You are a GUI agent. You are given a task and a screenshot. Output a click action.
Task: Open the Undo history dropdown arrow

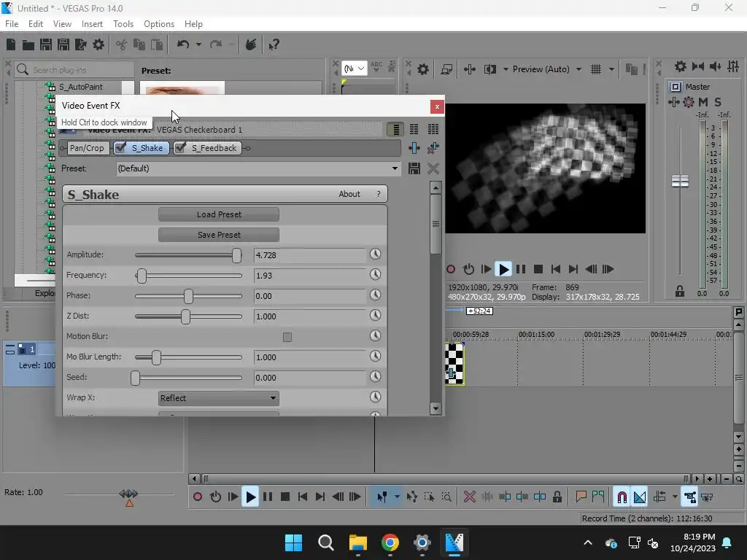tap(198, 44)
